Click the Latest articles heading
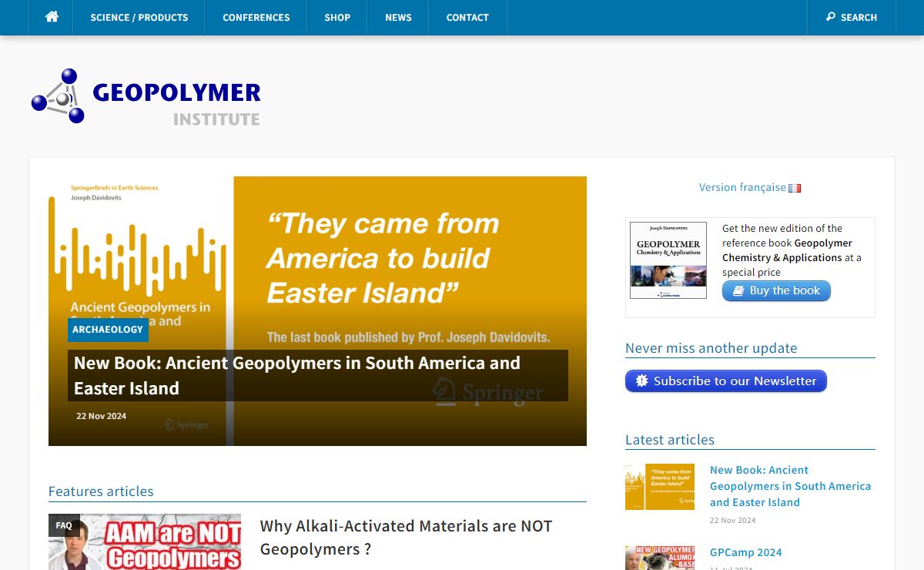Viewport: 924px width, 570px height. pyautogui.click(x=670, y=440)
